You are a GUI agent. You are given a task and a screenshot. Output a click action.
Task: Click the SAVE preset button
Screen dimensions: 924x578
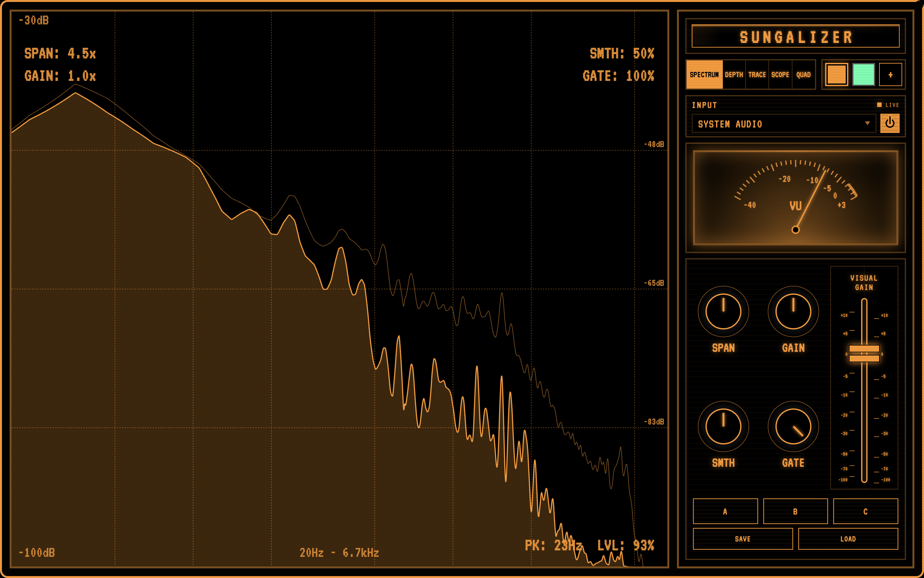743,539
